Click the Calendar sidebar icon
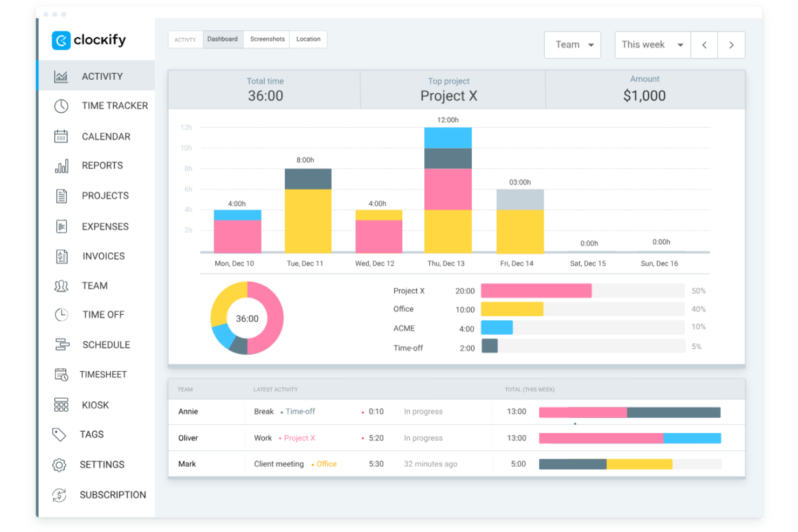The image size is (798, 532). coord(61,136)
